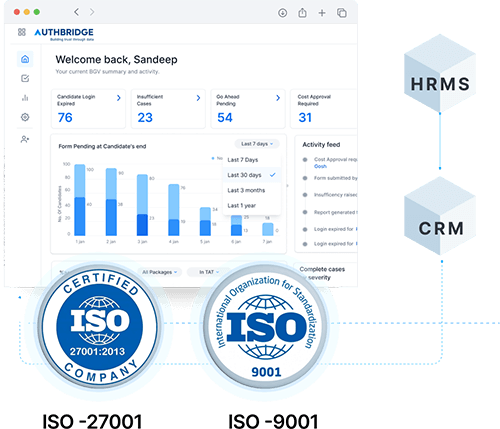This screenshot has height=429, width=500.
Task: Open the checklist tasks sidebar icon
Action: (25, 78)
